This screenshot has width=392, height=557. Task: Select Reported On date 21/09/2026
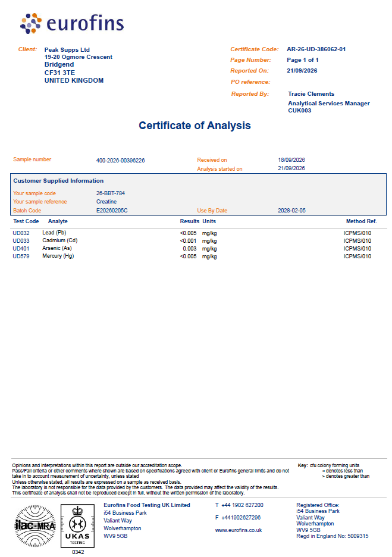coord(302,70)
